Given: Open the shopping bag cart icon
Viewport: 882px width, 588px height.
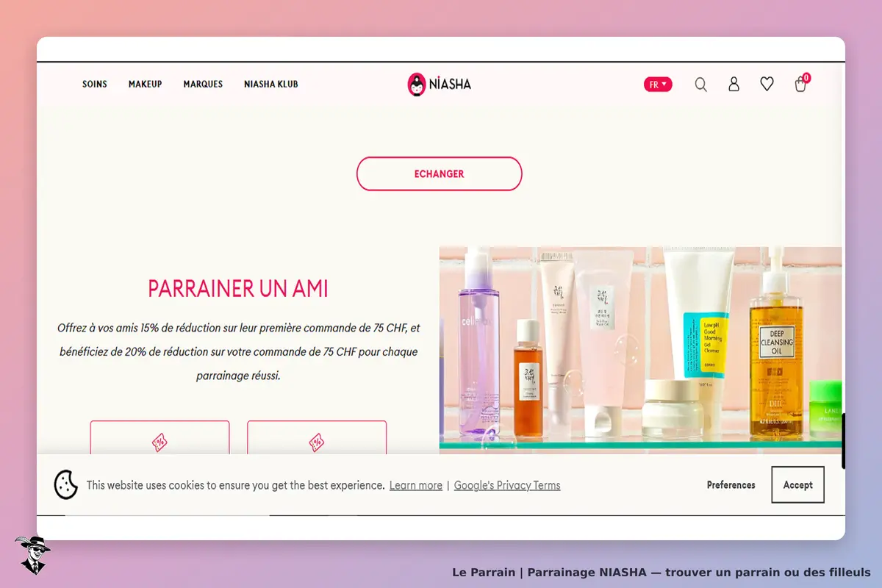Looking at the screenshot, I should (801, 85).
